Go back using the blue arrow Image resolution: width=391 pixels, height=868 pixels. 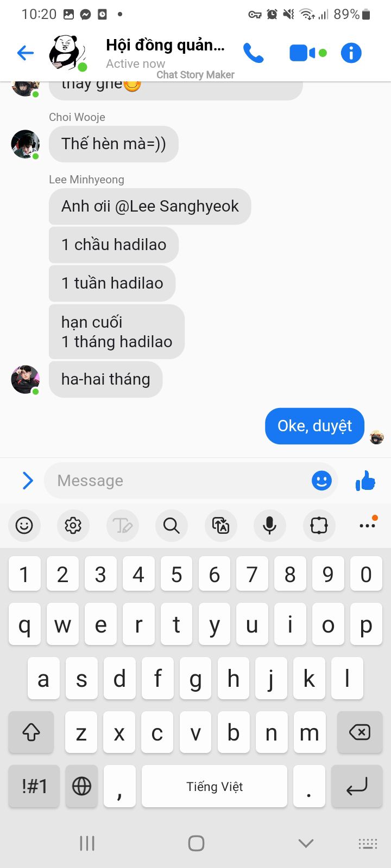pyautogui.click(x=26, y=53)
